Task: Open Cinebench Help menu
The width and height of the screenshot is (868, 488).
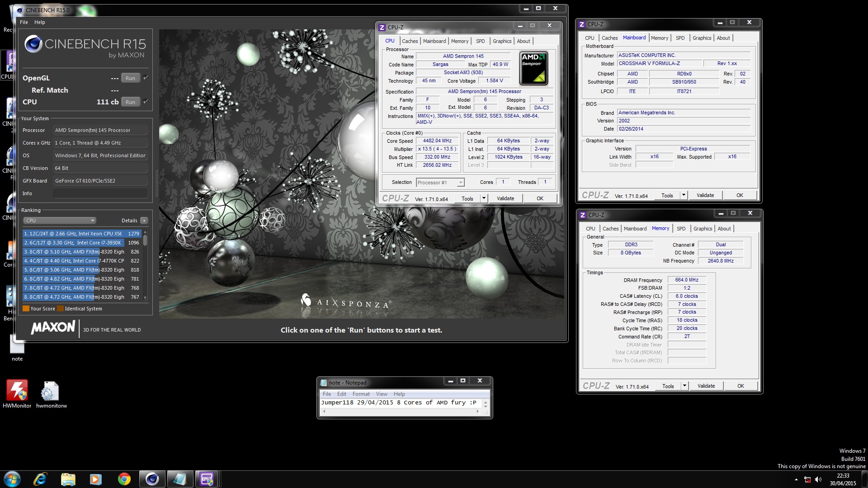Action: [40, 22]
